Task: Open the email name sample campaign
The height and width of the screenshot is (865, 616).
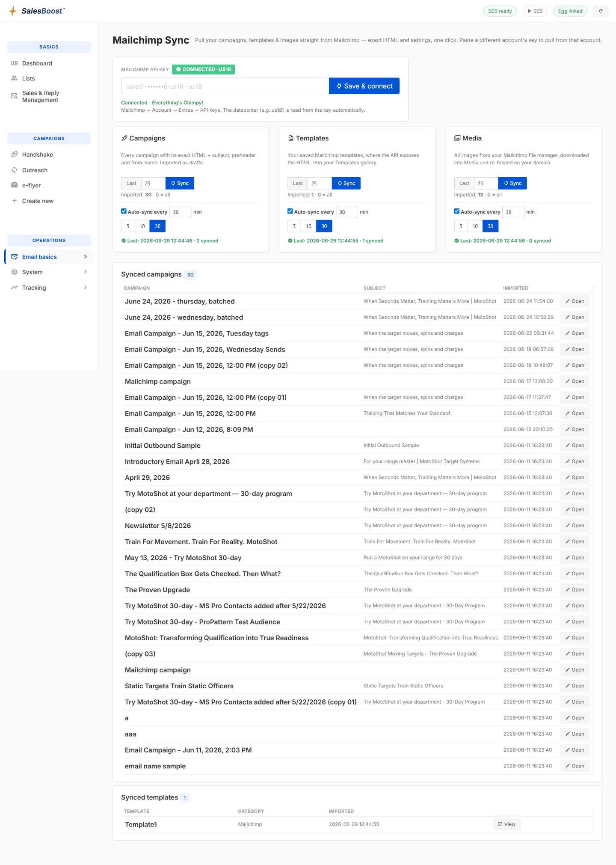Action: click(x=575, y=766)
